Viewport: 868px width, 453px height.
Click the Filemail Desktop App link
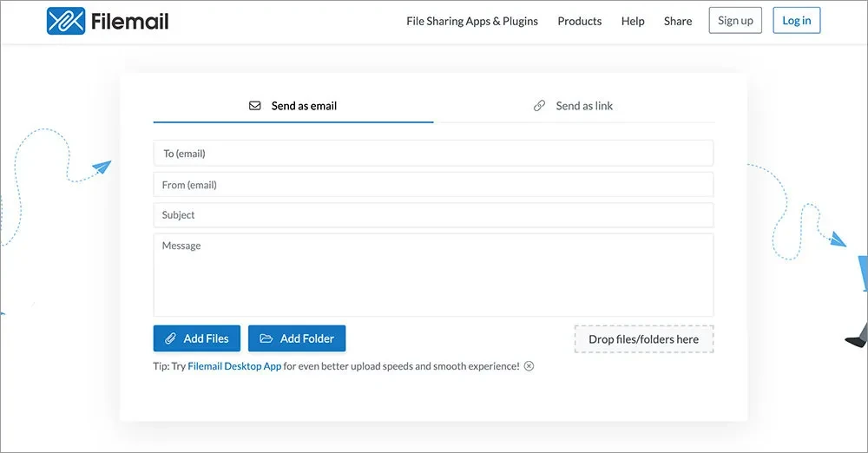234,366
